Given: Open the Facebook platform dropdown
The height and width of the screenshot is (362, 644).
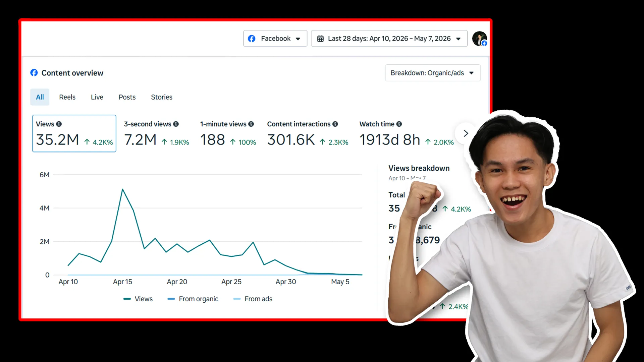Looking at the screenshot, I should click(x=275, y=39).
